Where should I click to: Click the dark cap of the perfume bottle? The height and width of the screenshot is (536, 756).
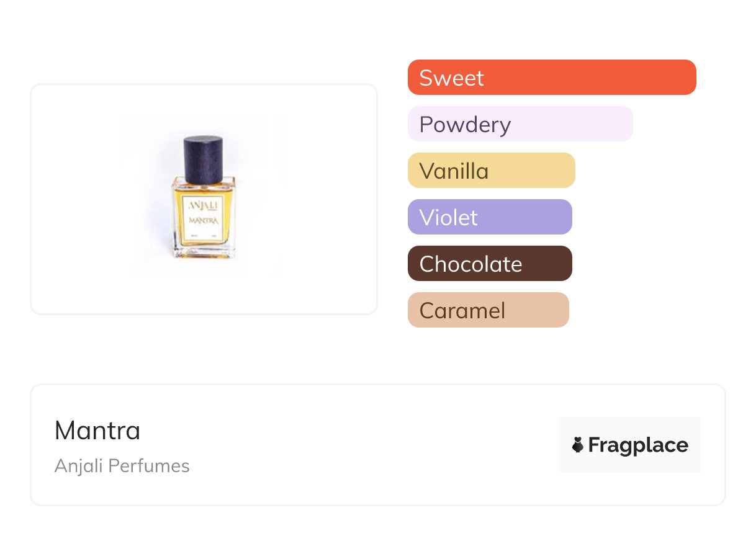tap(203, 159)
